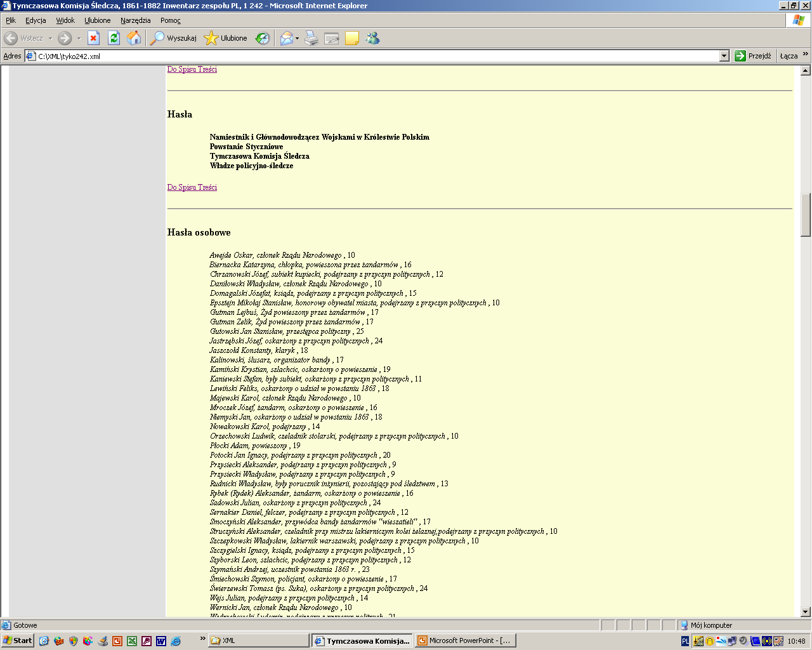Click entry Powstanie Styczniowe
The height and width of the screenshot is (650, 812).
247,147
